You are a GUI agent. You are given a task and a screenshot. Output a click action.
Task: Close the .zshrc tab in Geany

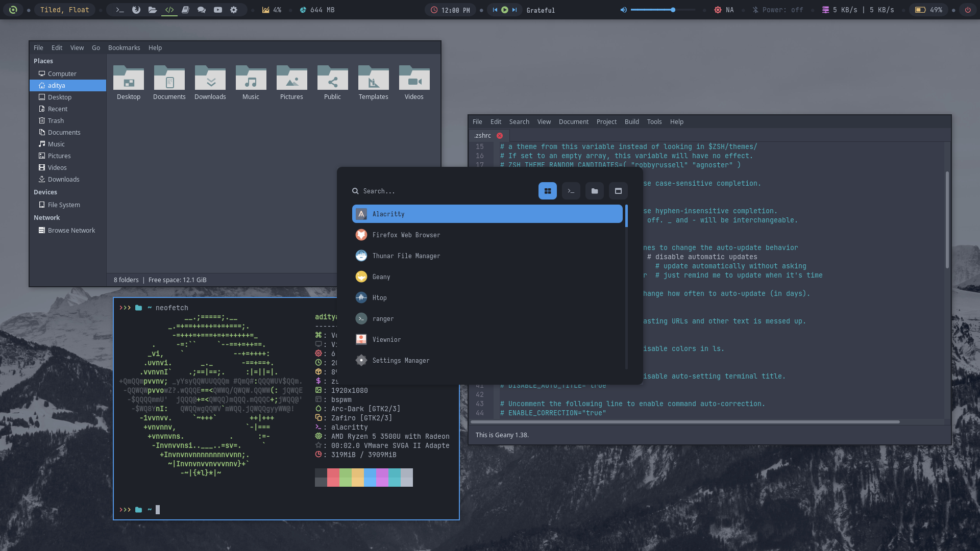coord(500,136)
